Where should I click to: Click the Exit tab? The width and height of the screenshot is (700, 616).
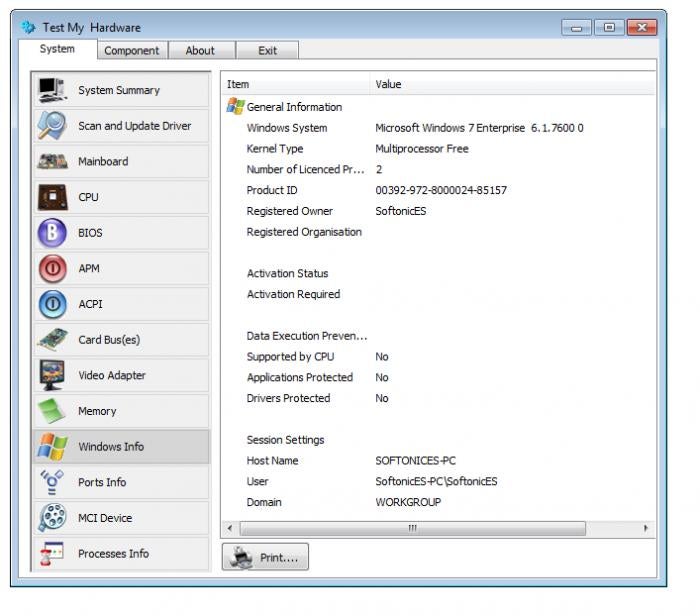267,50
